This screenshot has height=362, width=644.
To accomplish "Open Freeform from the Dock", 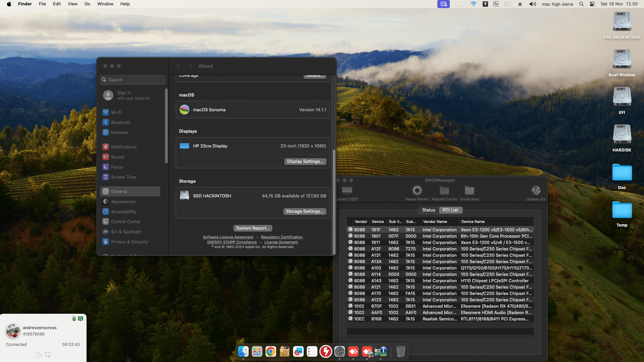I will [298, 352].
